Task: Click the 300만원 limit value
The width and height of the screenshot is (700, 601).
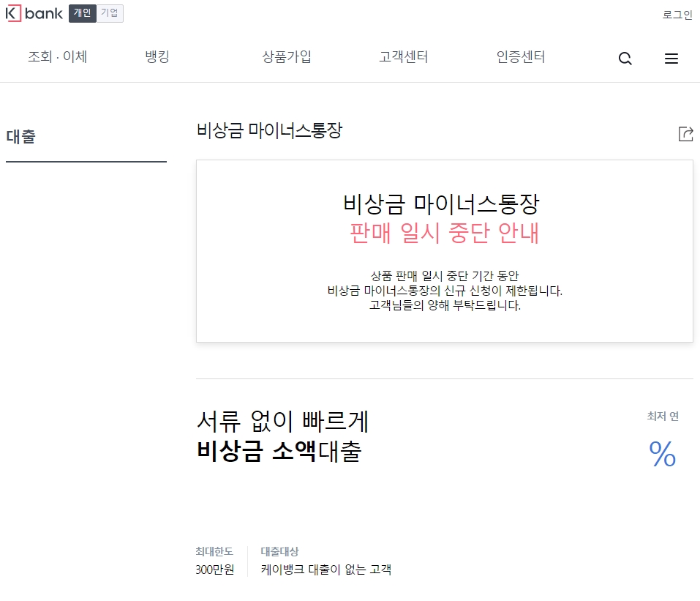Action: tap(215, 570)
